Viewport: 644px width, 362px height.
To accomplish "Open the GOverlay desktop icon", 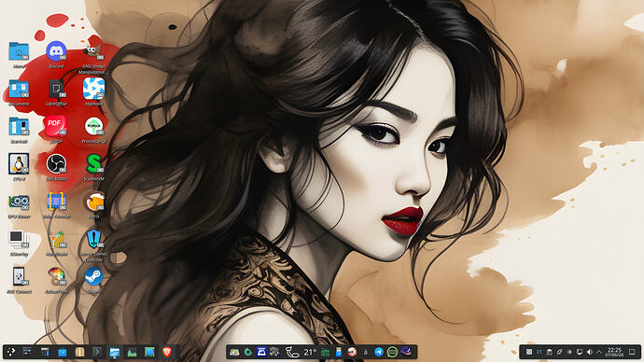I will tap(19, 239).
